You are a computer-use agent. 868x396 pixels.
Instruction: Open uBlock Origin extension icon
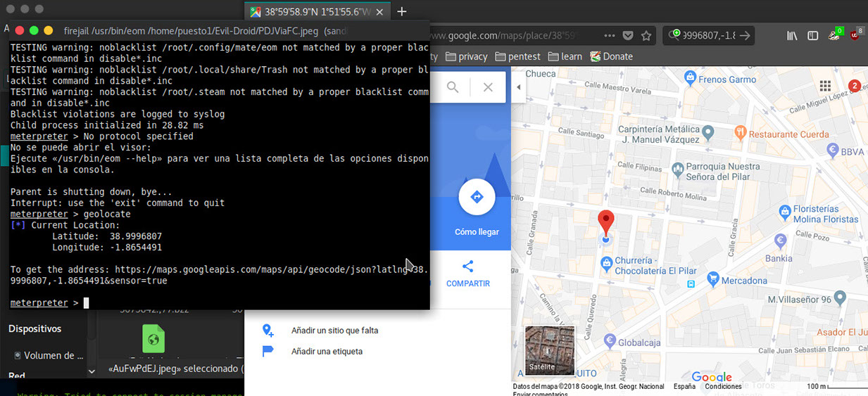[x=856, y=34]
